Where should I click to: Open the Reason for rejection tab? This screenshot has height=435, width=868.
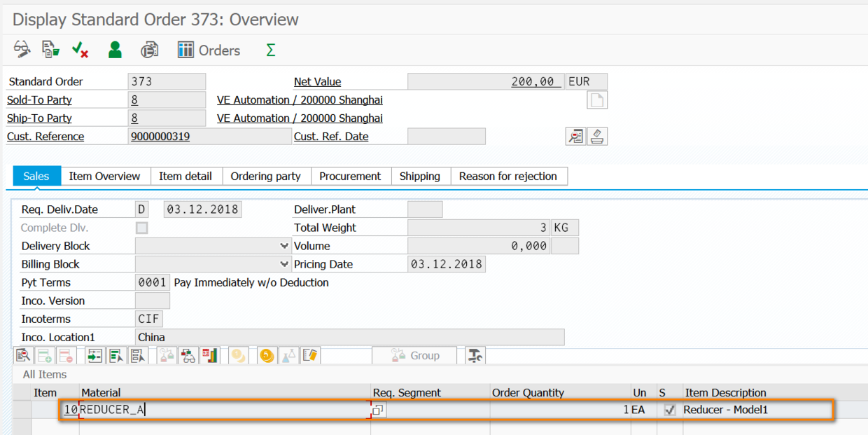pos(508,177)
